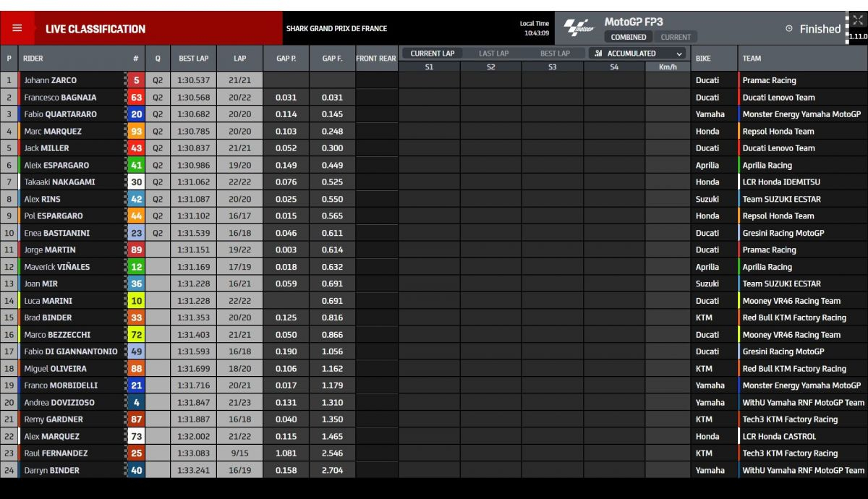Click the clock icon beside Finished

[789, 29]
